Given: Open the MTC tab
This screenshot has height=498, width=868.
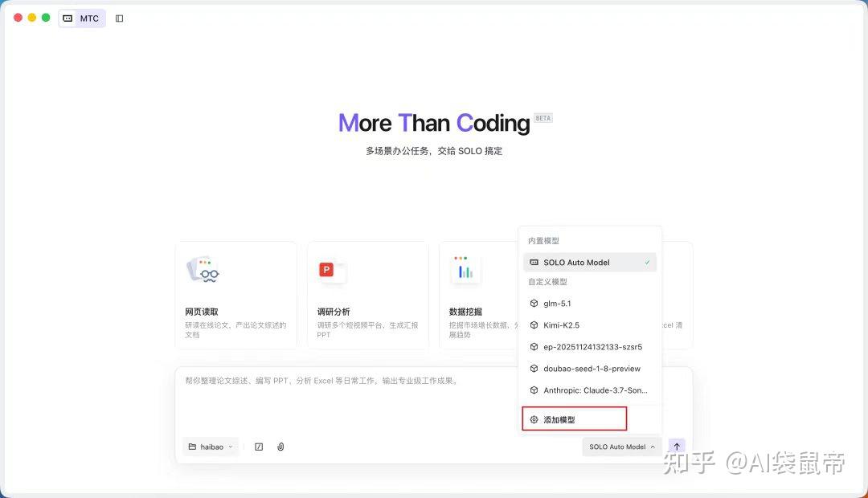Looking at the screenshot, I should tap(82, 18).
